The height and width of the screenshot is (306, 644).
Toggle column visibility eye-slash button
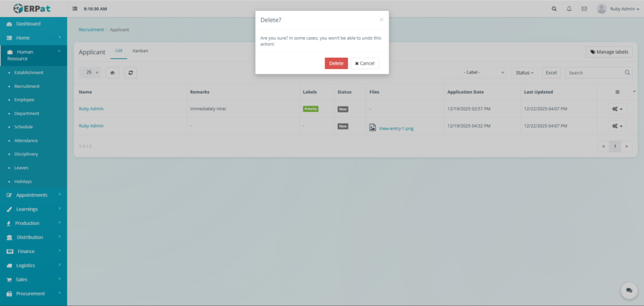(x=113, y=73)
